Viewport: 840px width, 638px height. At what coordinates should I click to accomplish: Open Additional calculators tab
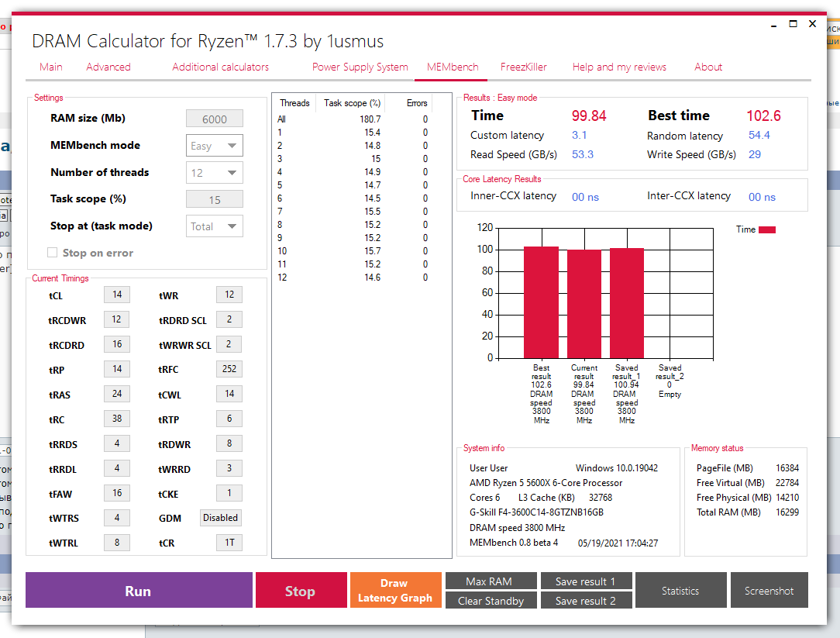pyautogui.click(x=220, y=67)
